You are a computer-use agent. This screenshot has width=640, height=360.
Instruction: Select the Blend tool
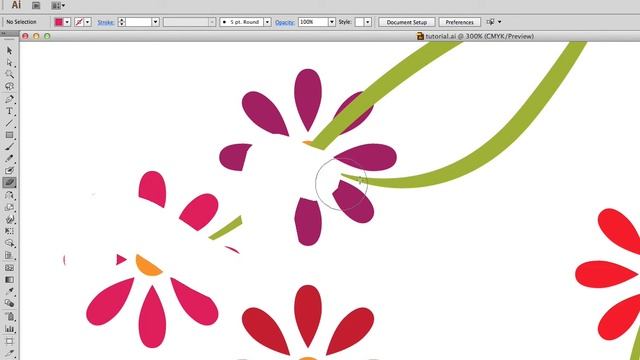9,303
